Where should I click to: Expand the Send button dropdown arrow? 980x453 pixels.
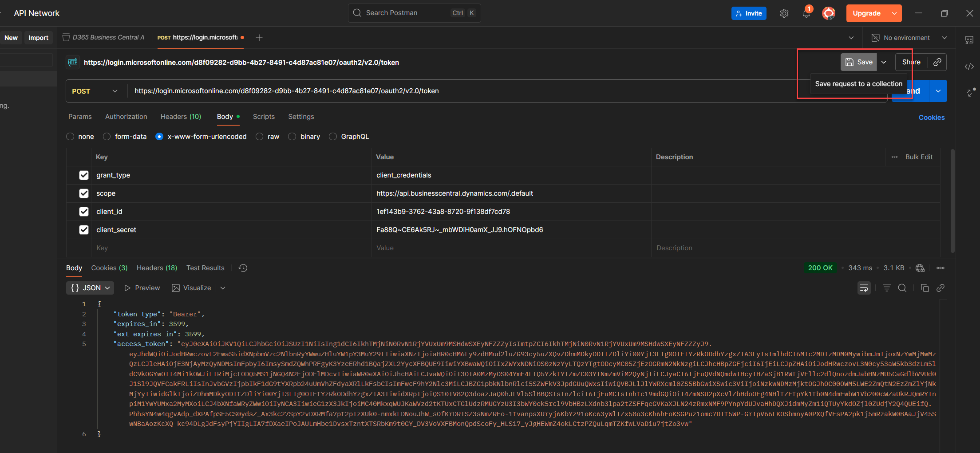point(938,91)
